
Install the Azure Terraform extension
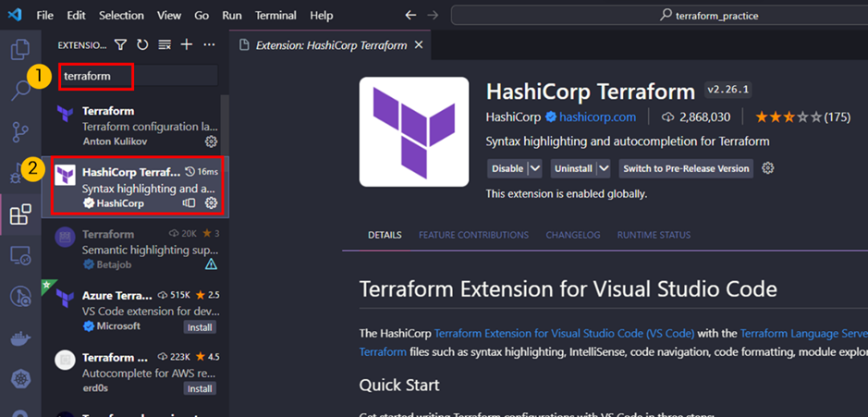click(x=200, y=327)
